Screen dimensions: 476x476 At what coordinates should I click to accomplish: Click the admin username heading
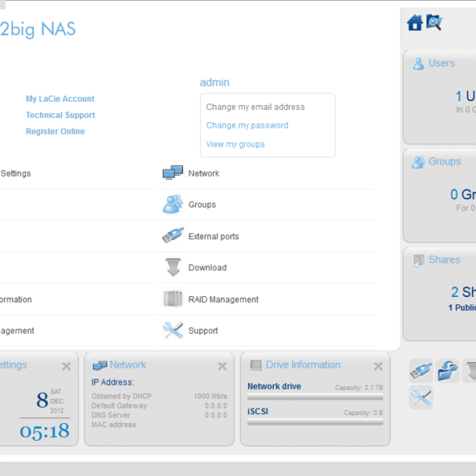coord(215,82)
